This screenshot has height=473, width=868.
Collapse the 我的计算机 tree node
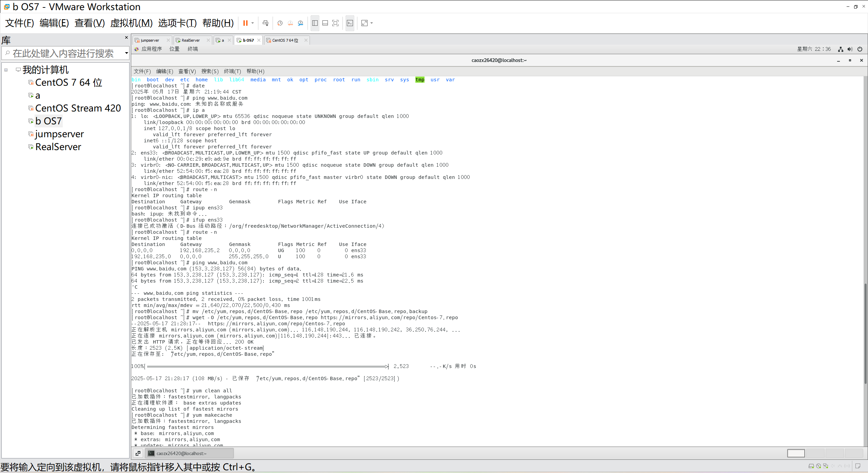click(6, 70)
